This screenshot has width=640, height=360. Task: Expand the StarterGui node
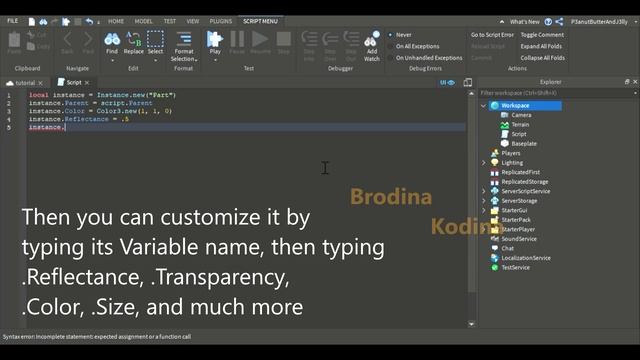(484, 211)
